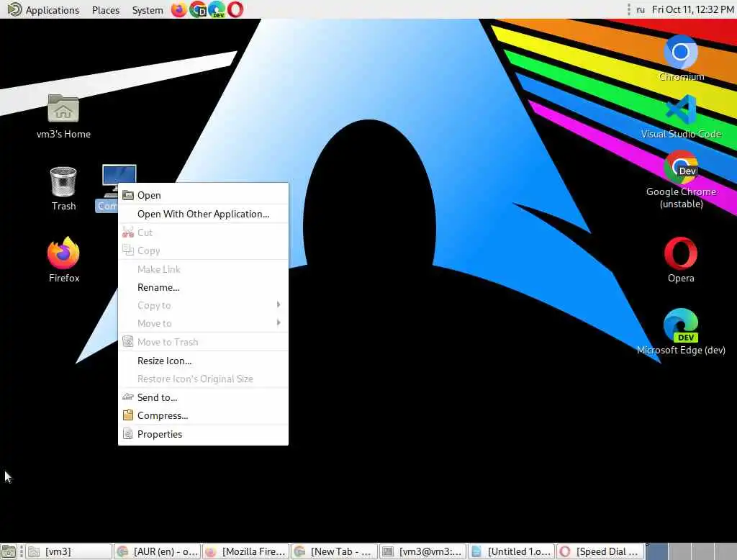Launch Opera from the top panel

235,9
